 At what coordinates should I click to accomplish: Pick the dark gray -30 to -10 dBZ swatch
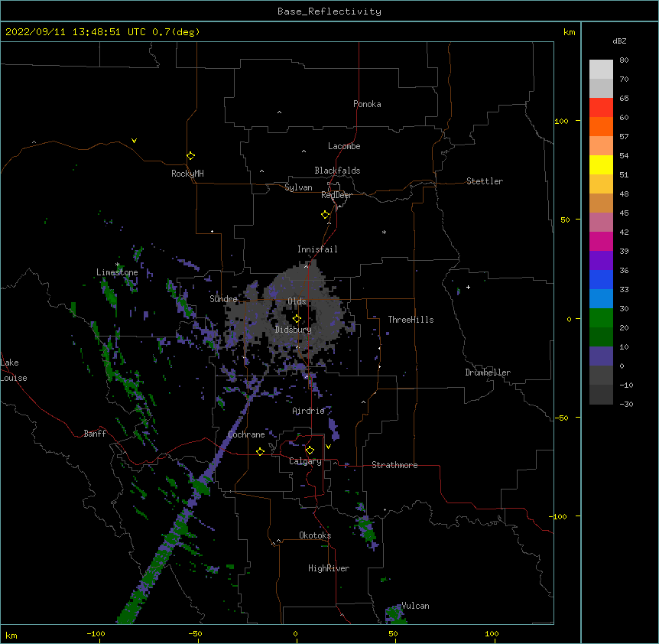[x=601, y=395]
